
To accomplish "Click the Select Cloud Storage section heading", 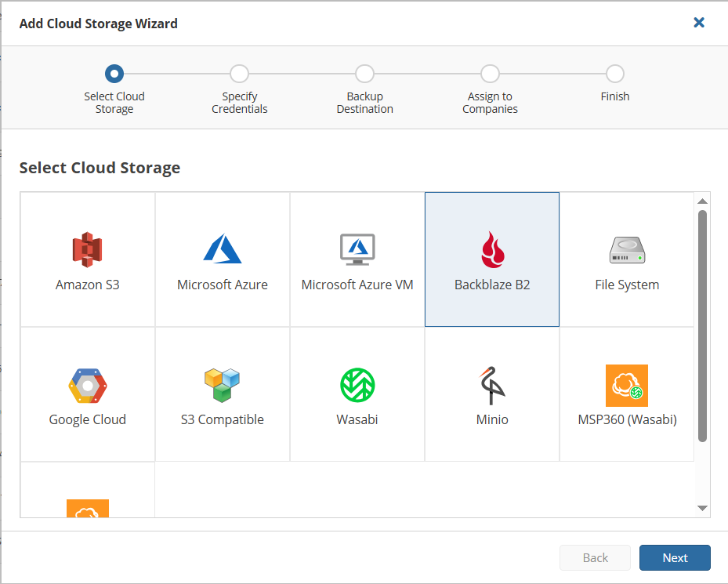I will (100, 168).
